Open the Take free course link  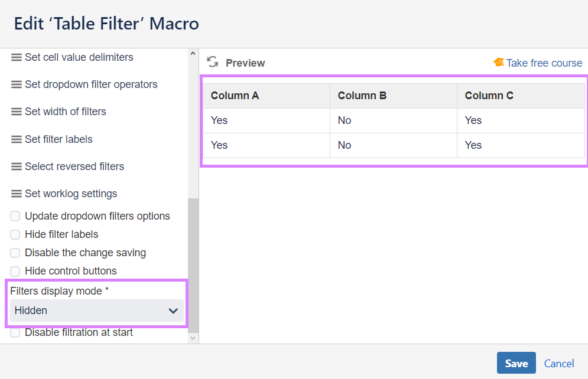click(x=544, y=63)
